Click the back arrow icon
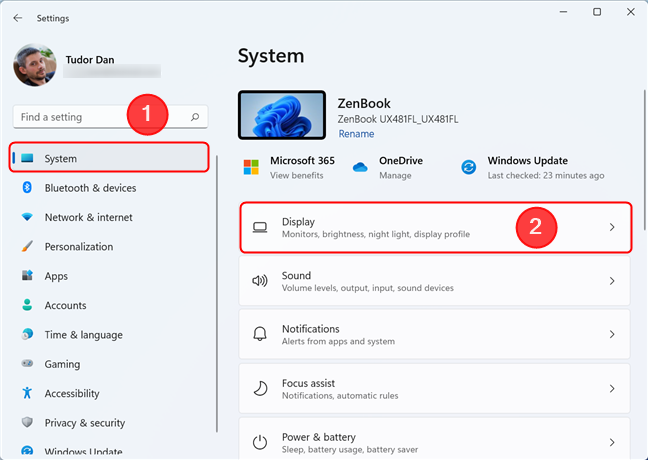Image resolution: width=648 pixels, height=460 pixels. point(17,18)
